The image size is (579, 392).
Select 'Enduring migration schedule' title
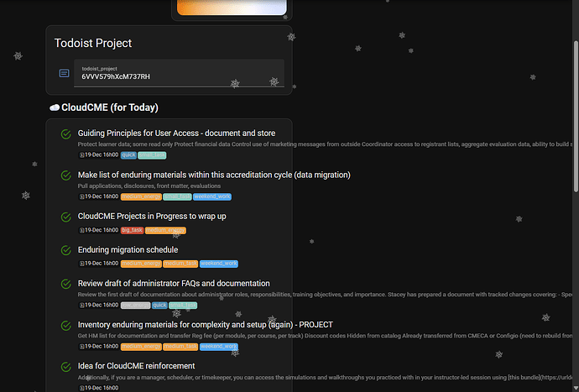(x=128, y=250)
